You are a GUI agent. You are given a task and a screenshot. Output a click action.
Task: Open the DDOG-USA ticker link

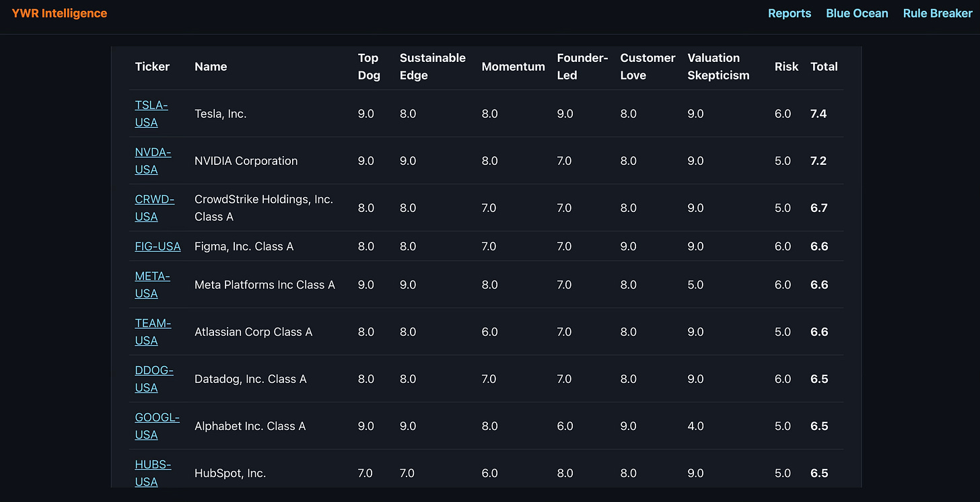pyautogui.click(x=154, y=379)
